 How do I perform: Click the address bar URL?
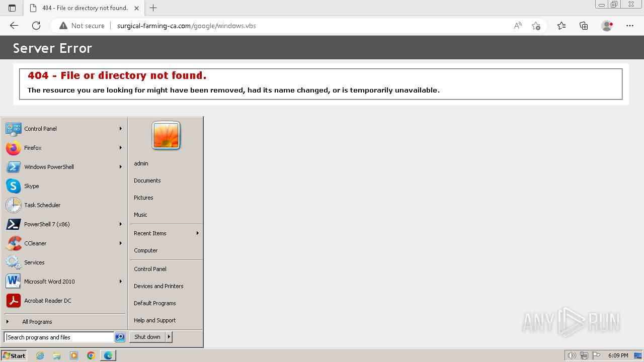tap(187, 26)
